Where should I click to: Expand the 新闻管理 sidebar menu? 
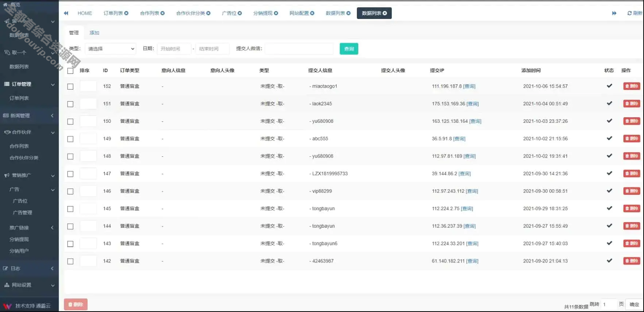pyautogui.click(x=29, y=115)
